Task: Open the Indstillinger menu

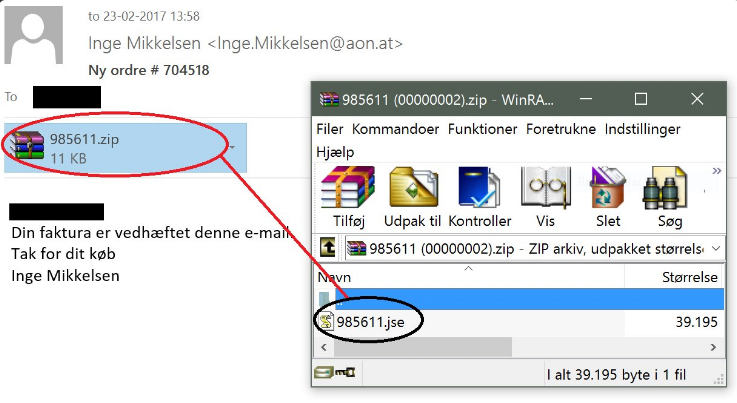Action: 642,129
